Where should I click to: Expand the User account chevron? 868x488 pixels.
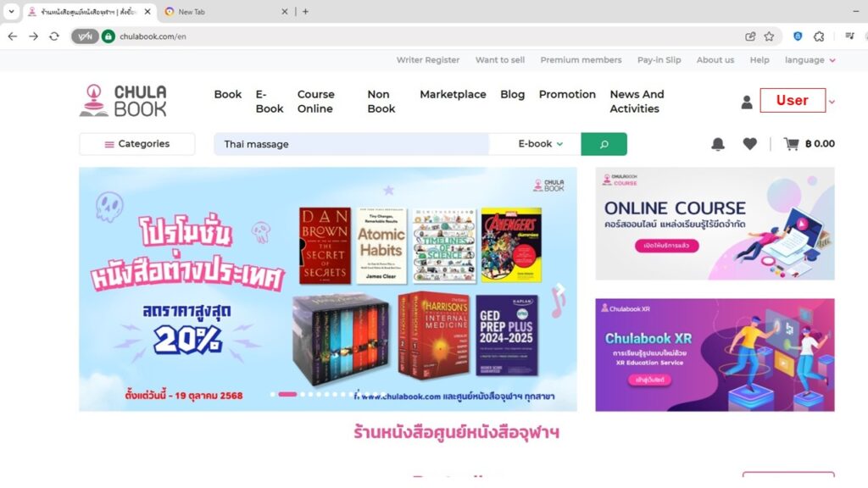coord(832,102)
